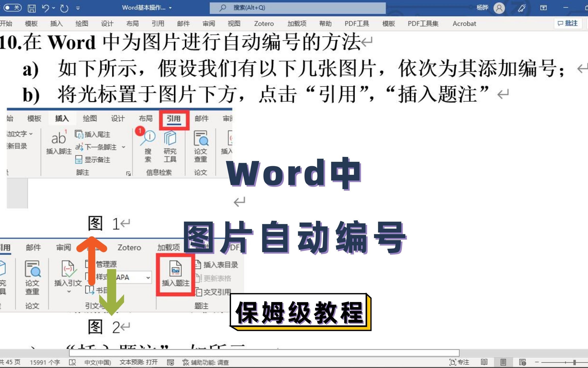Switch to the Web Layout view icon
The width and height of the screenshot is (588, 368).
[x=523, y=362]
